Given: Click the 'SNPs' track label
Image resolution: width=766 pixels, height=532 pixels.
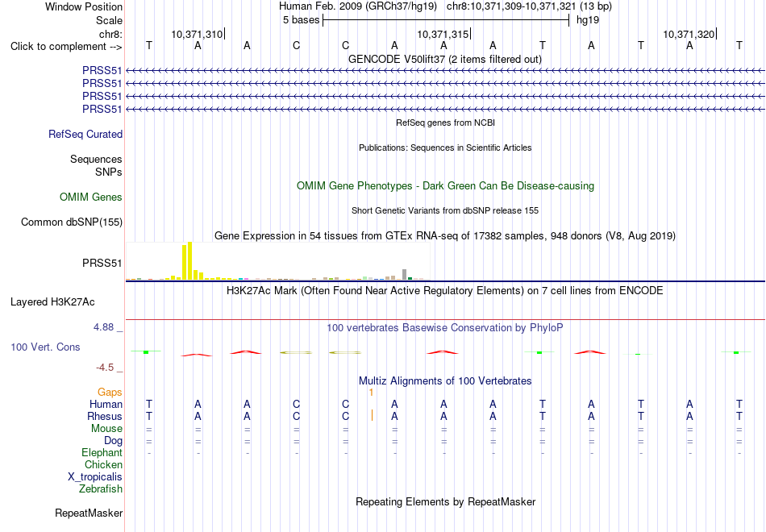Looking at the screenshot, I should 109,172.
